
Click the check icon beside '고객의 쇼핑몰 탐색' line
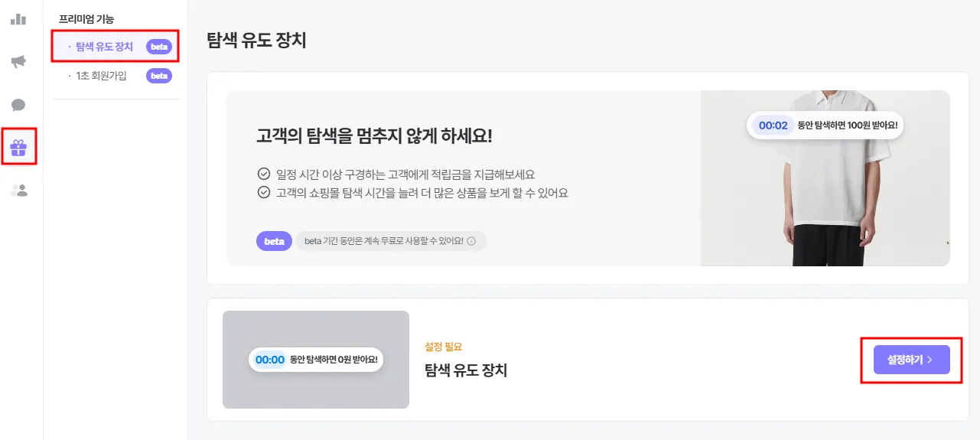(264, 193)
